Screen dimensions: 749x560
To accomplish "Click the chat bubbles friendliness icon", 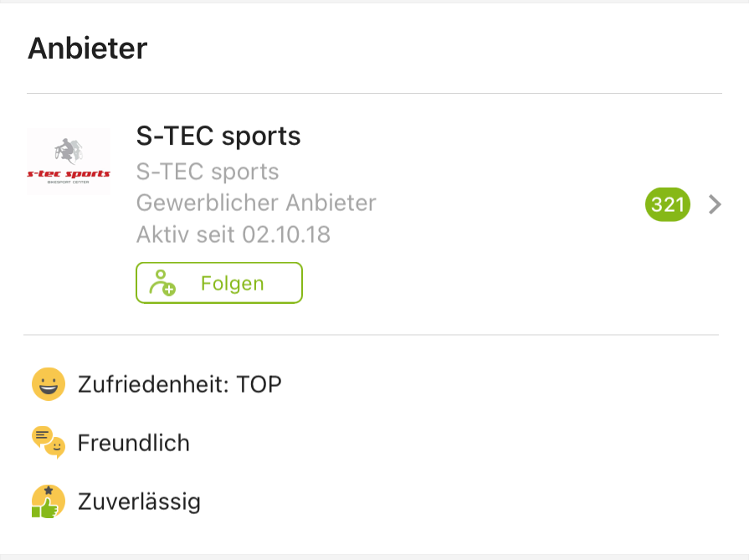I will click(49, 442).
